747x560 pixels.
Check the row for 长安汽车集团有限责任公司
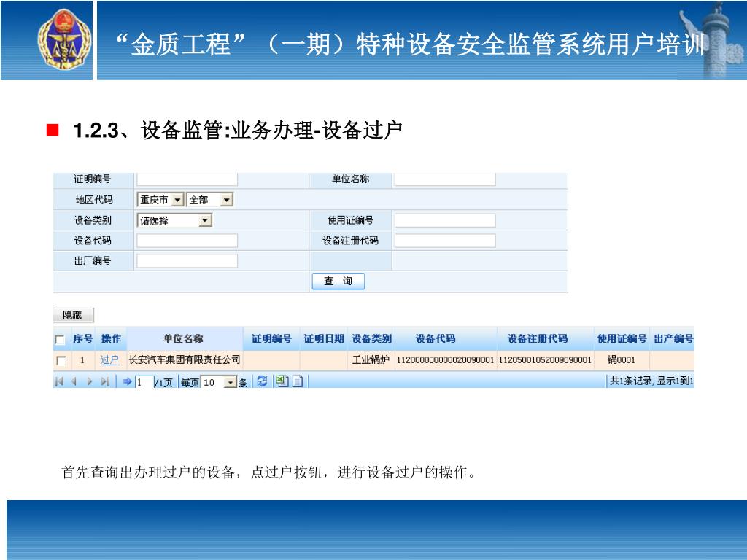click(x=61, y=360)
